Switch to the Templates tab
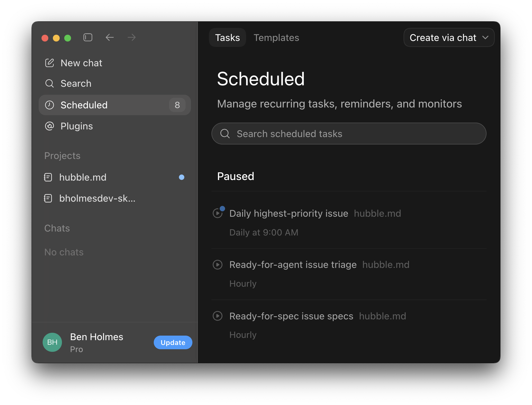532x405 pixels. tap(276, 38)
